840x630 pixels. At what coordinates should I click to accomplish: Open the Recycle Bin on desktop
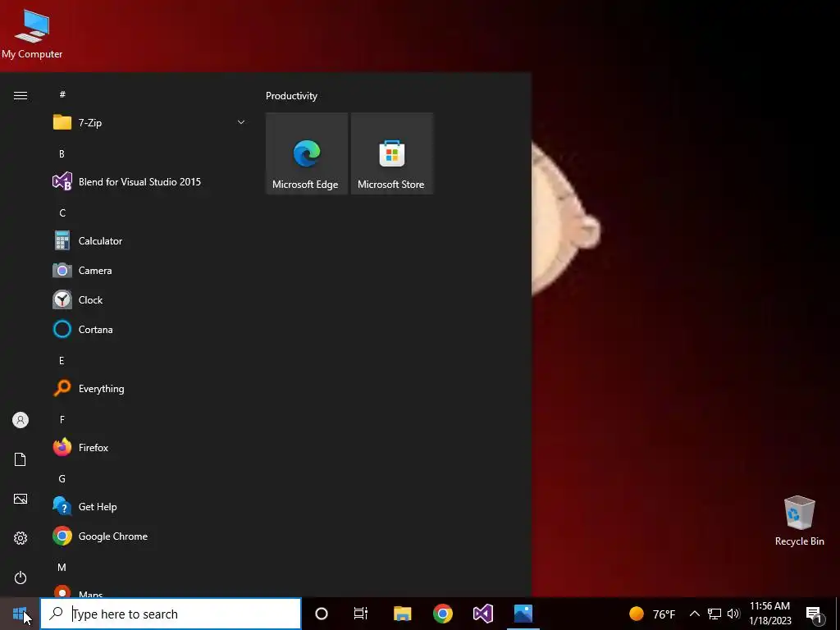(799, 521)
